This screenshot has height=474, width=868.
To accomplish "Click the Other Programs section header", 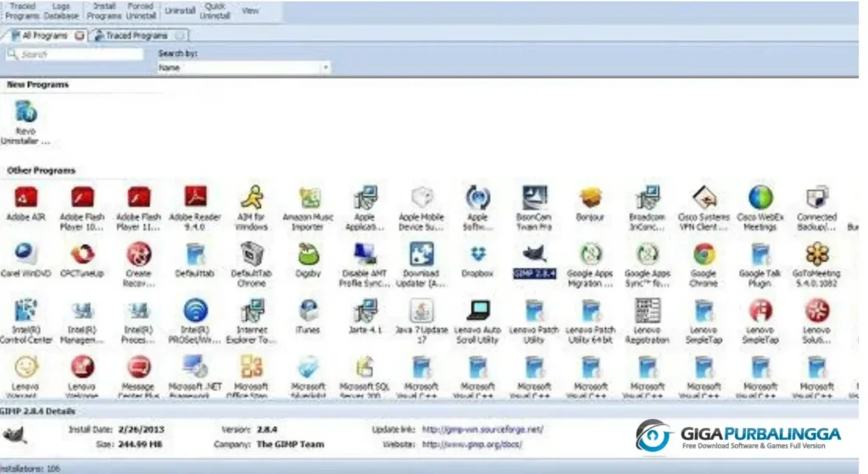I will tap(41, 170).
